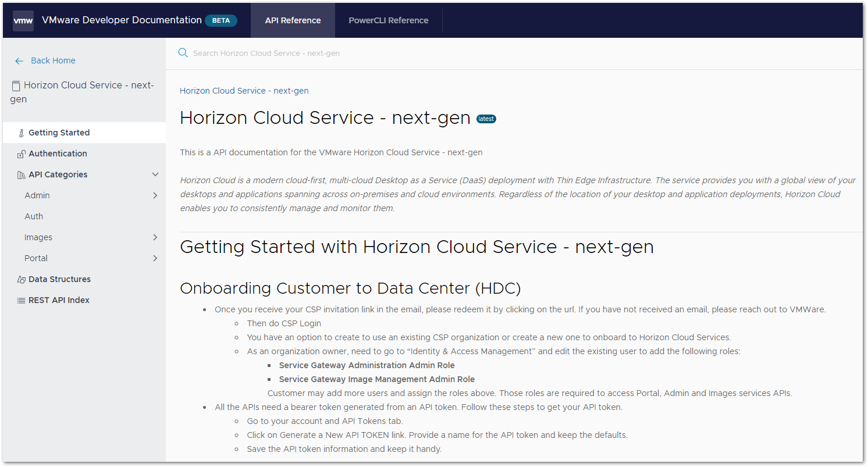
Task: Click the Back Home link
Action: pos(53,60)
